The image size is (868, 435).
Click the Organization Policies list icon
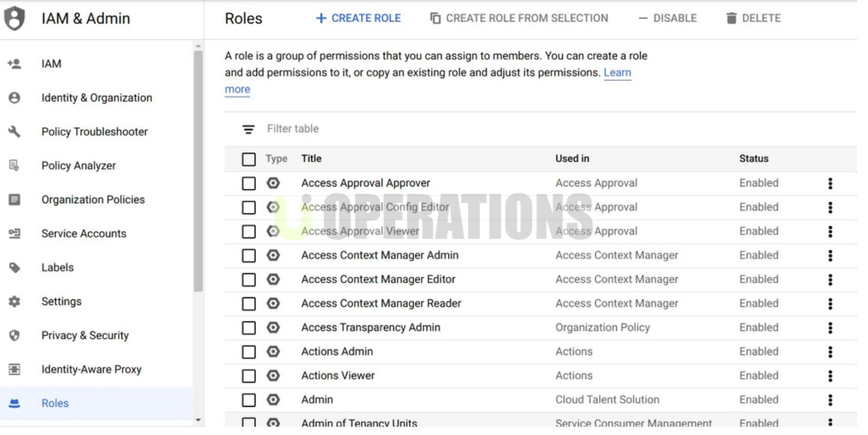[x=14, y=199]
